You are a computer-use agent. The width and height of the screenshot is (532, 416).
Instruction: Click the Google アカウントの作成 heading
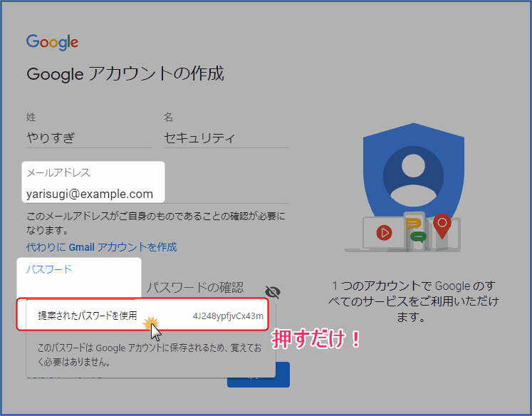(125, 73)
